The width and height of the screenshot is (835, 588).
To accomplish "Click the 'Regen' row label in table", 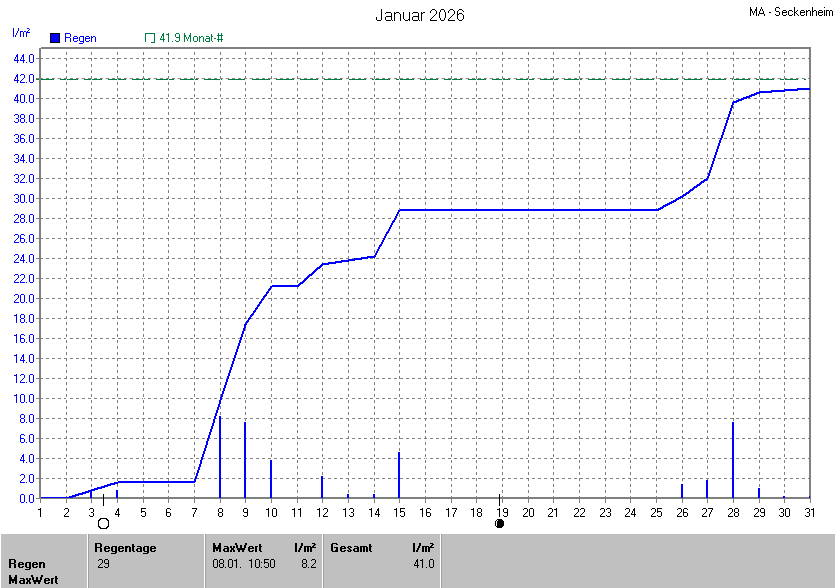I will coord(26,564).
